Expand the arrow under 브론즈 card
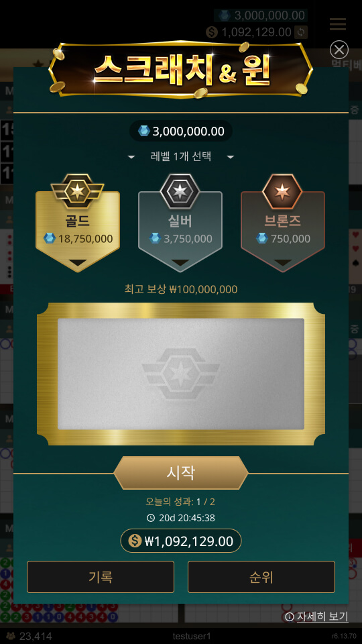The image size is (362, 644). pos(283,262)
